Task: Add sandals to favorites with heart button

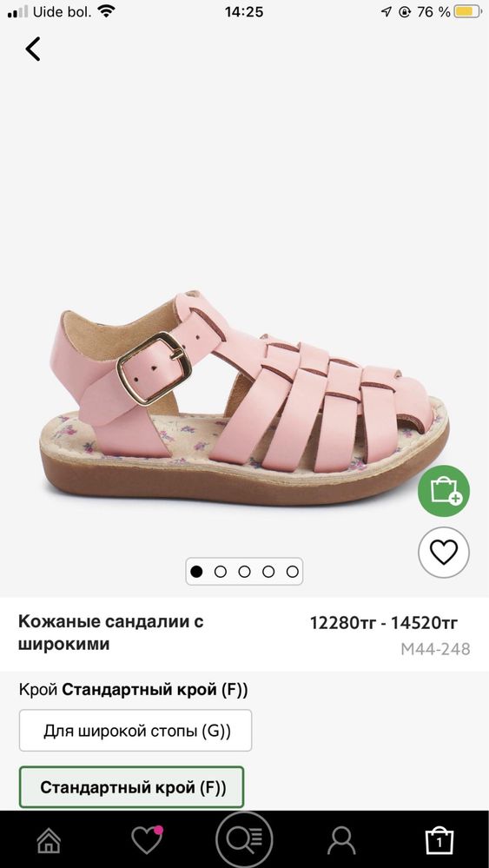Action: click(x=444, y=553)
